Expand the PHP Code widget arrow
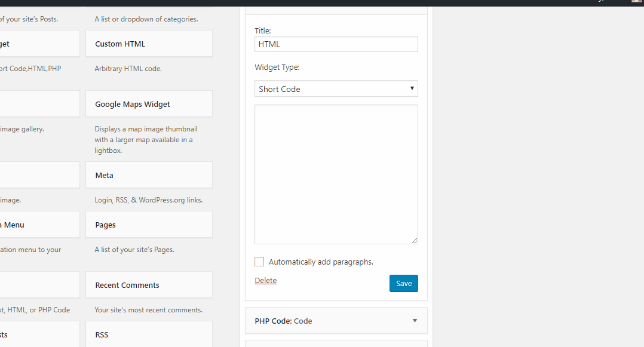The image size is (644, 347). (415, 321)
